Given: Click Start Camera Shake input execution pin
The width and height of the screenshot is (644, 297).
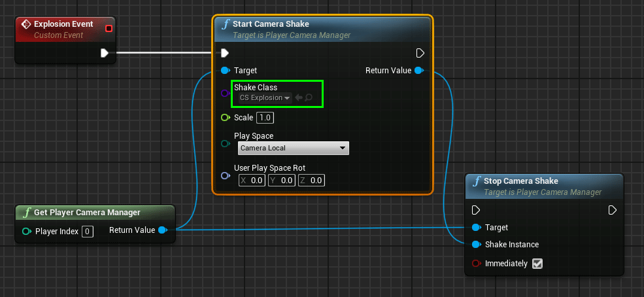Looking at the screenshot, I should tap(225, 53).
